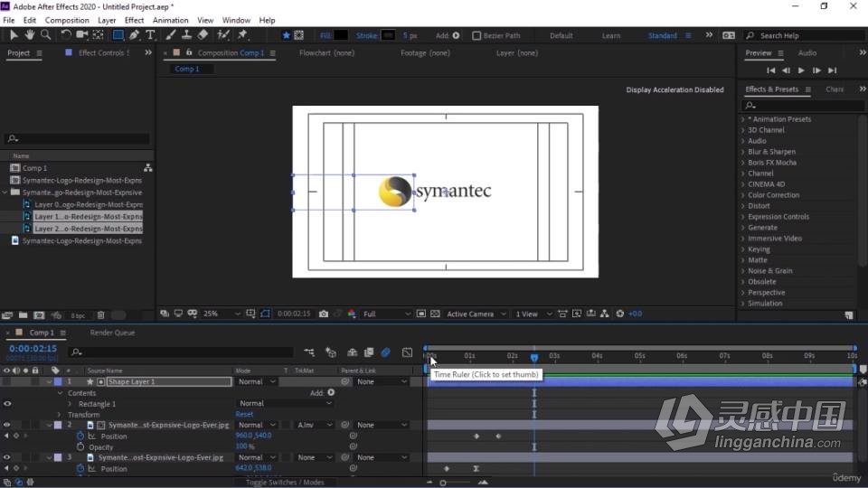The width and height of the screenshot is (868, 488).
Task: Toggle Opacity stopwatch on layer 2
Action: (x=80, y=446)
